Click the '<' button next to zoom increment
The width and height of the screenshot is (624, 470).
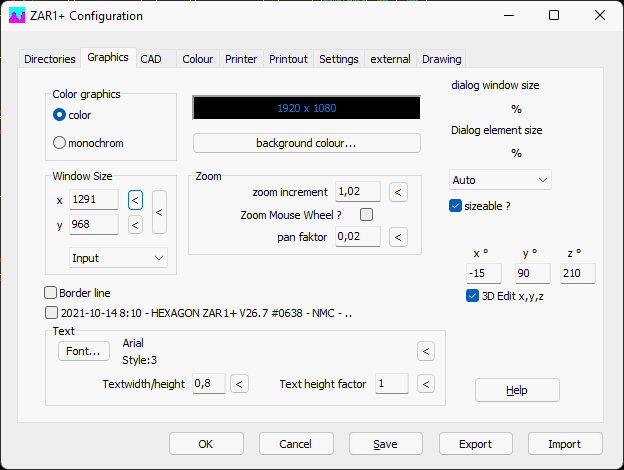coord(397,191)
